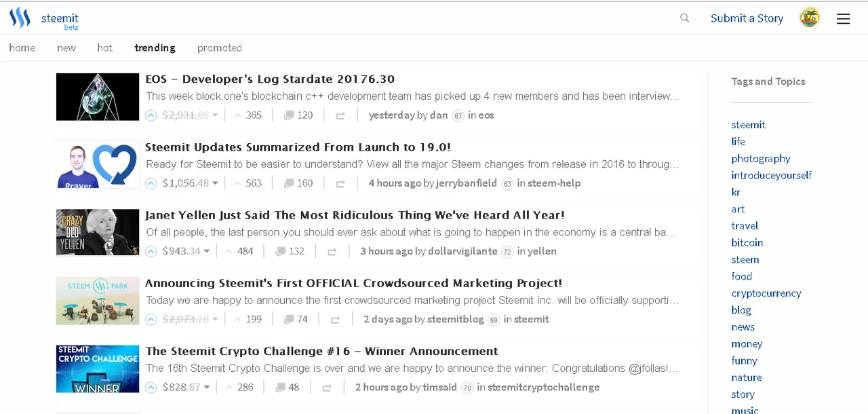Upvote the Steemit Crypto Challenge post
Image resolution: width=868 pixels, height=414 pixels.
(x=151, y=388)
